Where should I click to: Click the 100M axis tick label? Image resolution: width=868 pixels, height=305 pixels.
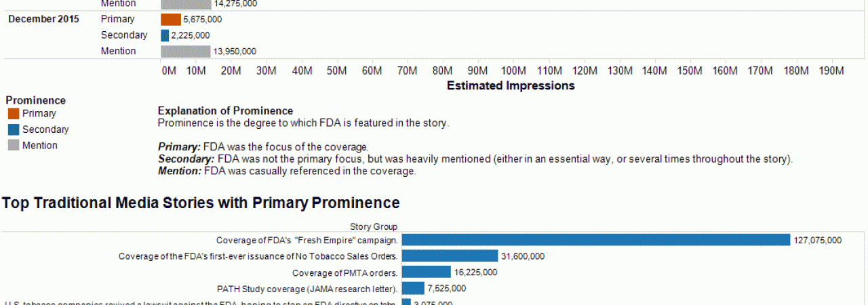point(513,70)
